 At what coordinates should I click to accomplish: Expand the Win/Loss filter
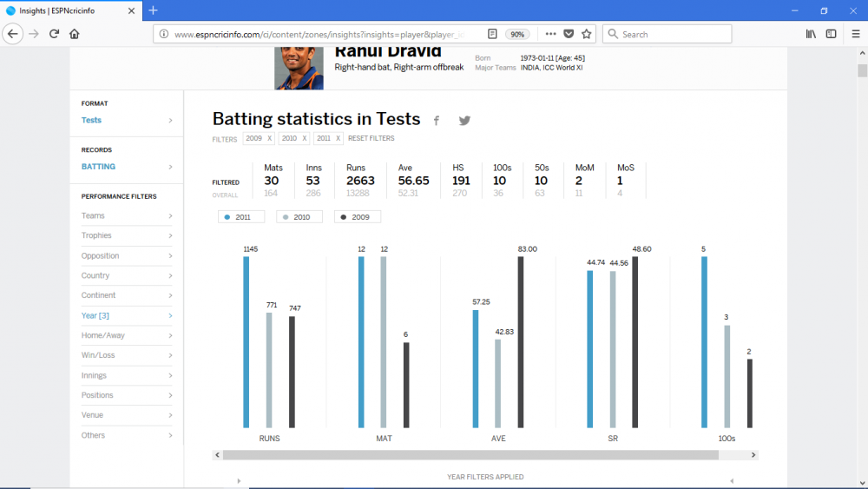(x=127, y=355)
